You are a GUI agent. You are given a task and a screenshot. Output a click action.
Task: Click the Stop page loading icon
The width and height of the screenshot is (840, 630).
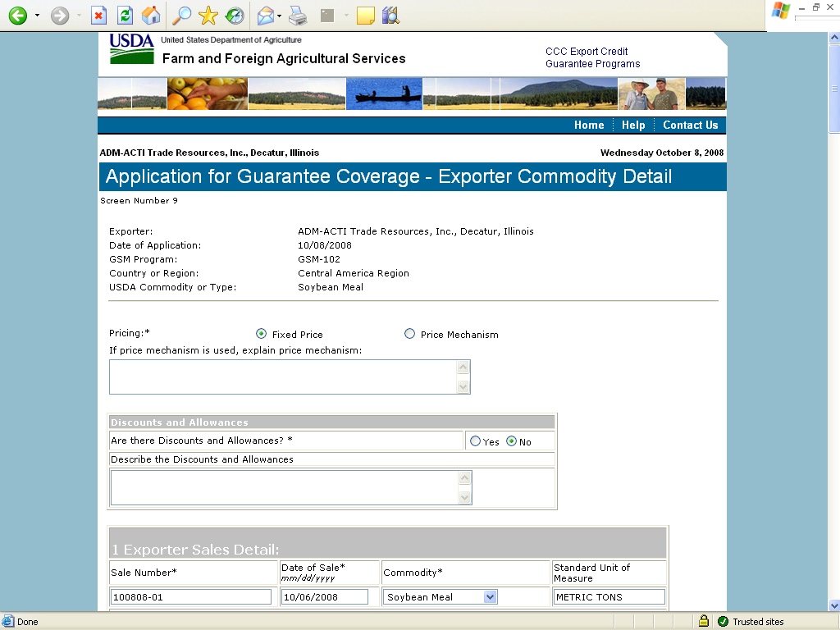point(98,16)
